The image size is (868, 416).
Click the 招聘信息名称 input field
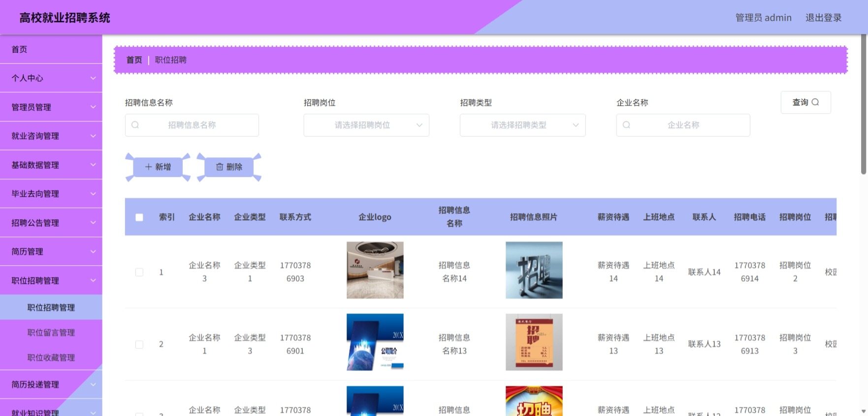(x=192, y=125)
